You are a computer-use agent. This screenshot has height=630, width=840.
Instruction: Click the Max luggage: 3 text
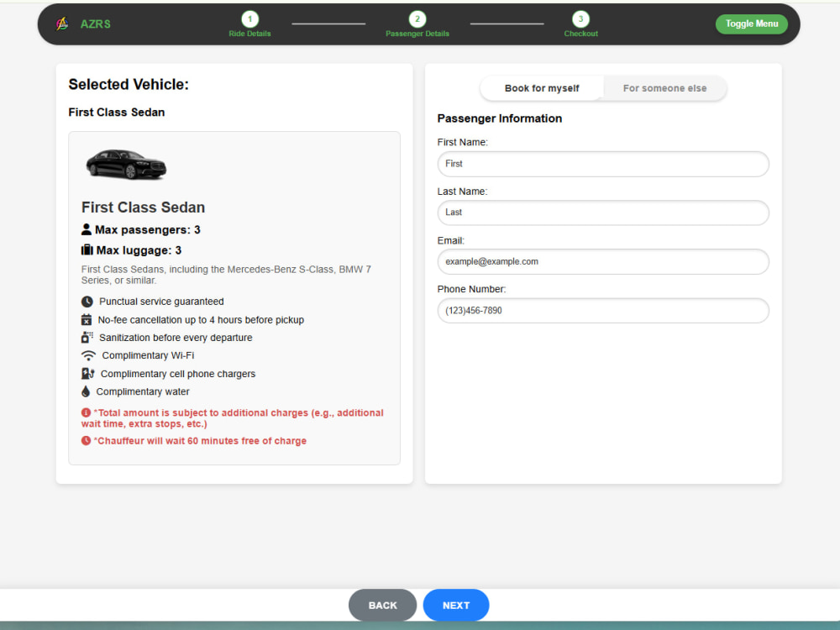click(139, 250)
